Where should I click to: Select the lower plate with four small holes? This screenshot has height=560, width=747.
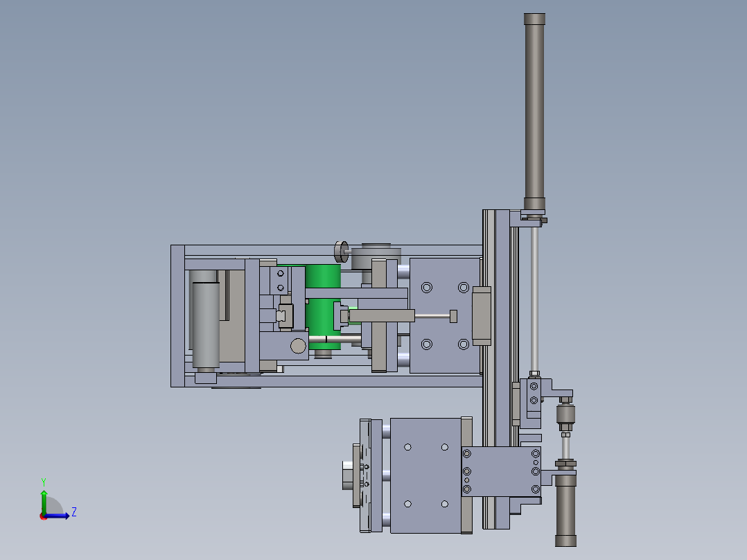426,475
